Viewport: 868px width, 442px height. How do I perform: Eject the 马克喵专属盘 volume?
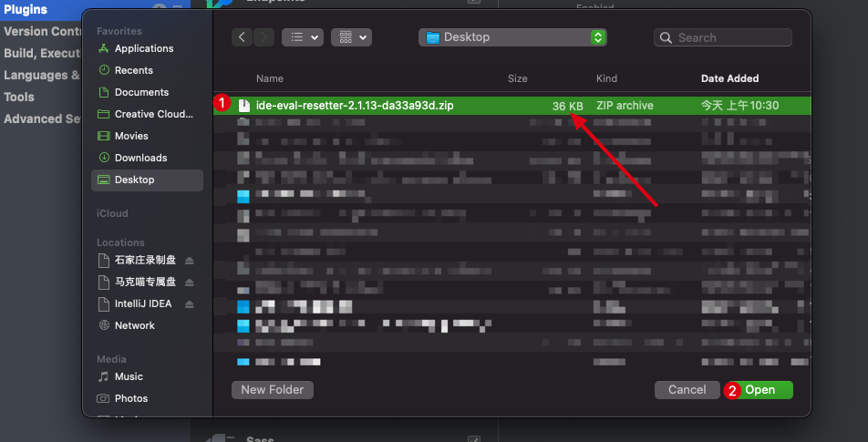click(x=190, y=283)
